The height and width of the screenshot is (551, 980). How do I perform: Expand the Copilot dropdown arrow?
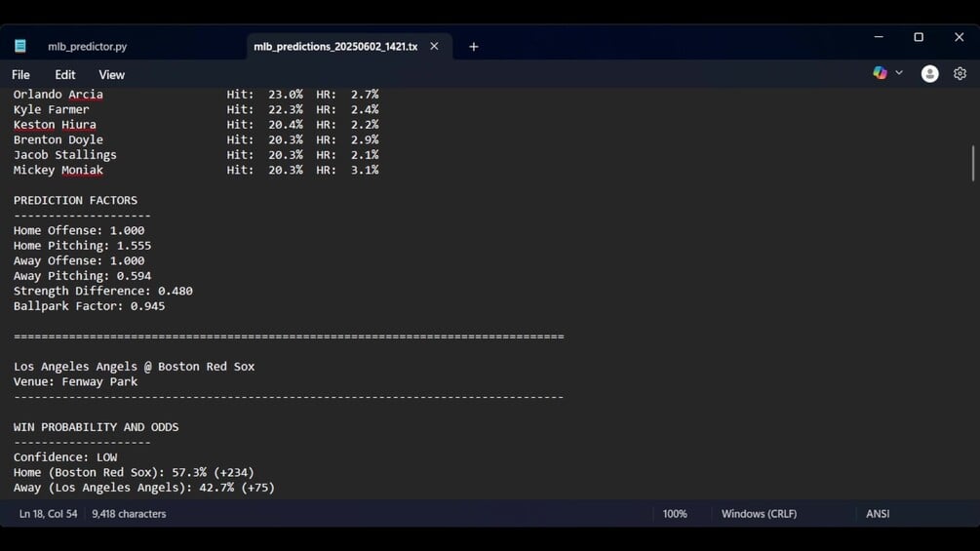[899, 73]
